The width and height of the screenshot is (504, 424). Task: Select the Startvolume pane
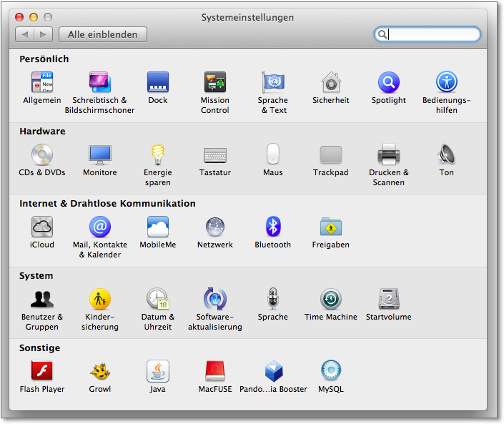click(x=388, y=300)
